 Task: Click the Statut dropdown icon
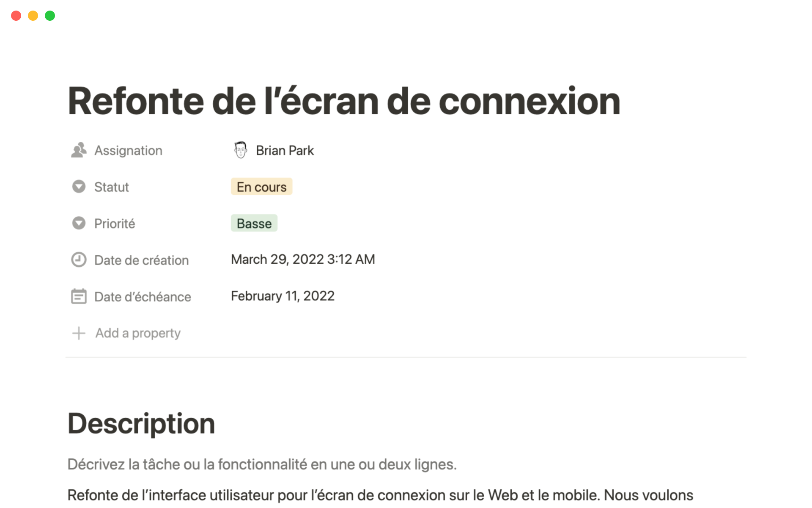click(x=79, y=187)
